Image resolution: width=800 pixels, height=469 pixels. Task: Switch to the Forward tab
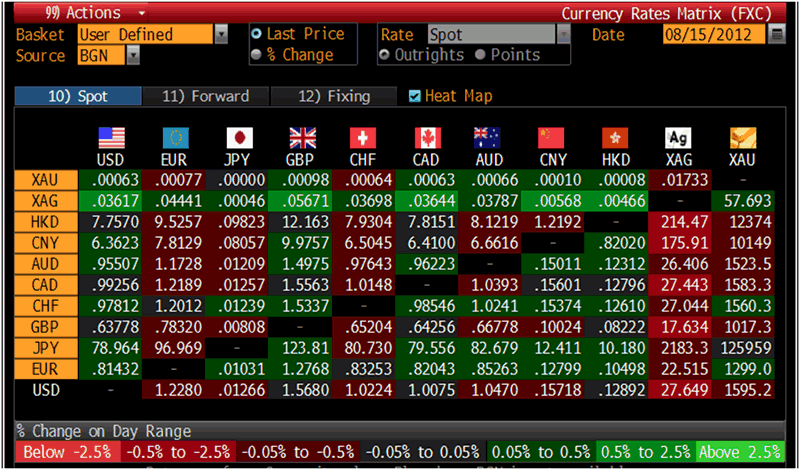pyautogui.click(x=205, y=97)
